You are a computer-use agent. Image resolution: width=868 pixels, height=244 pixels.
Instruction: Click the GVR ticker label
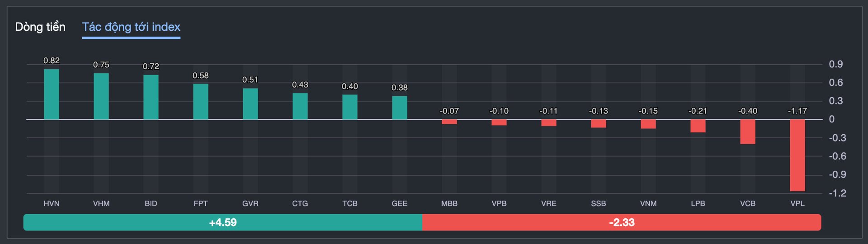(250, 203)
